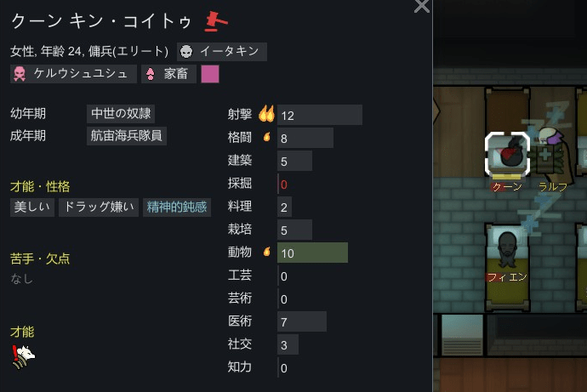The height and width of the screenshot is (392, 587).
Task: Open the 航宙海兵隊員 adulthood backstory
Action: 127,135
